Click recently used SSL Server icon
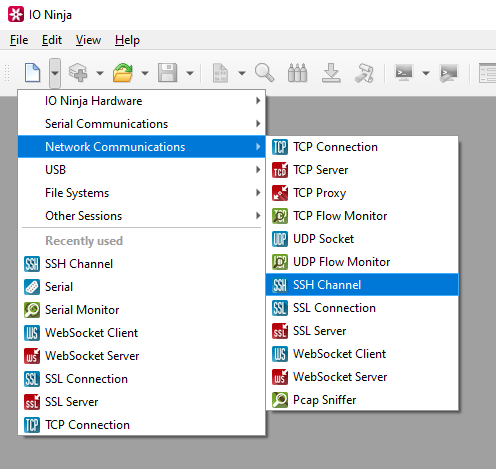The width and height of the screenshot is (496, 469). point(32,402)
